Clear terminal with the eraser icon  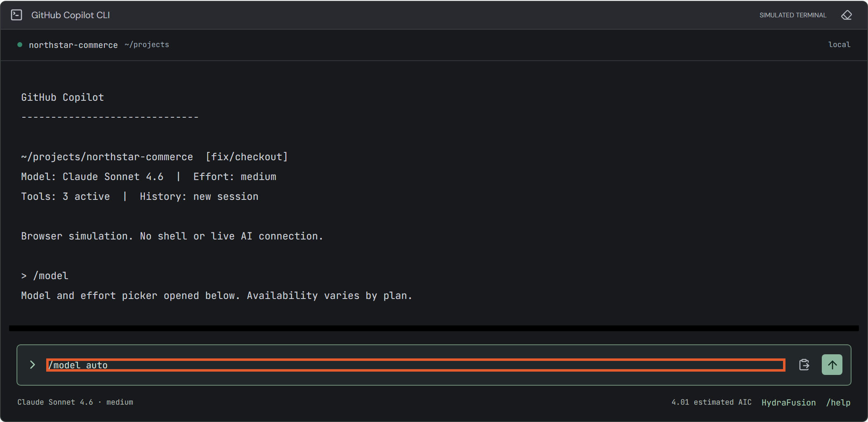[847, 15]
